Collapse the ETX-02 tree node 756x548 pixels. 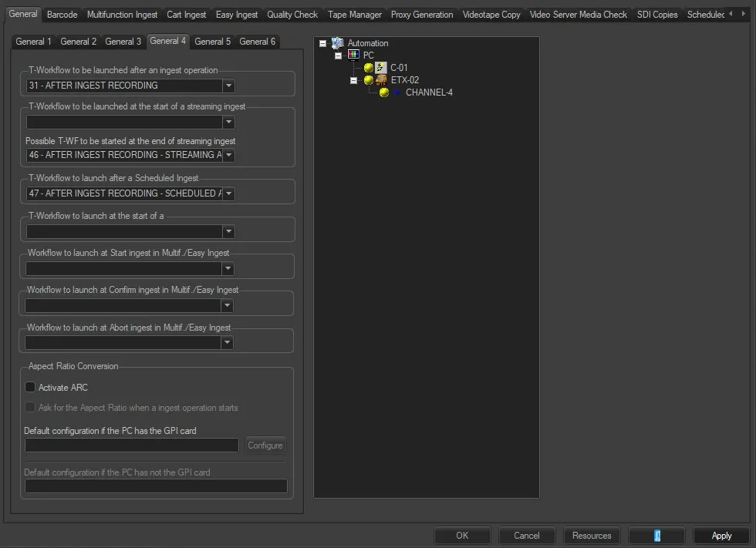pyautogui.click(x=354, y=80)
